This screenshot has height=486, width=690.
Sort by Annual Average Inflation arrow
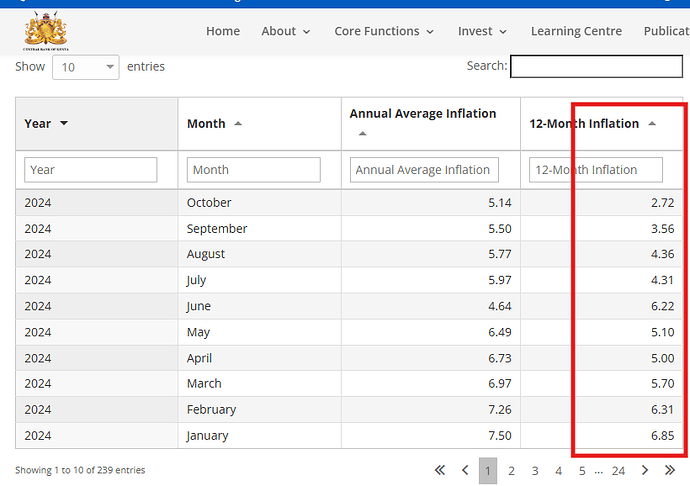[x=362, y=133]
